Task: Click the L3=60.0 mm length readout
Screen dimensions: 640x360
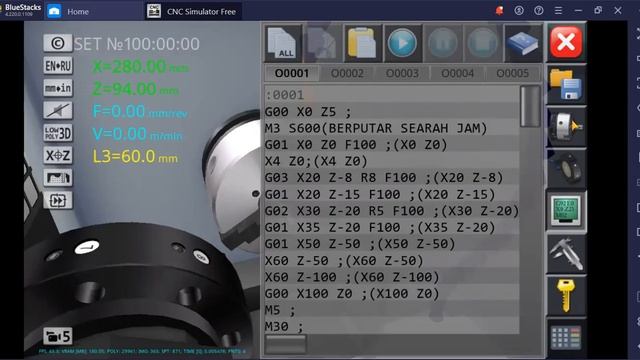Action: 135,157
